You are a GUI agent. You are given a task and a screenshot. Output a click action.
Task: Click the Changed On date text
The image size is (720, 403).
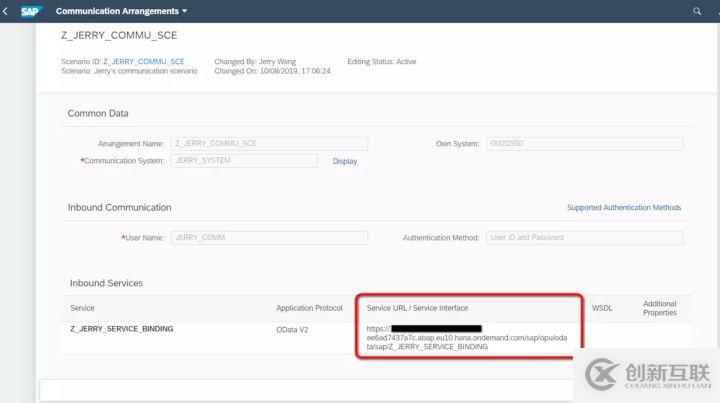click(272, 71)
